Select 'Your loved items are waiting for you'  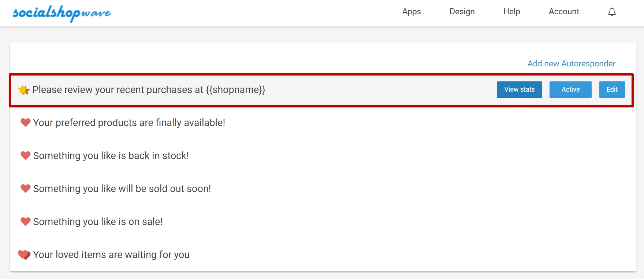[x=111, y=255]
